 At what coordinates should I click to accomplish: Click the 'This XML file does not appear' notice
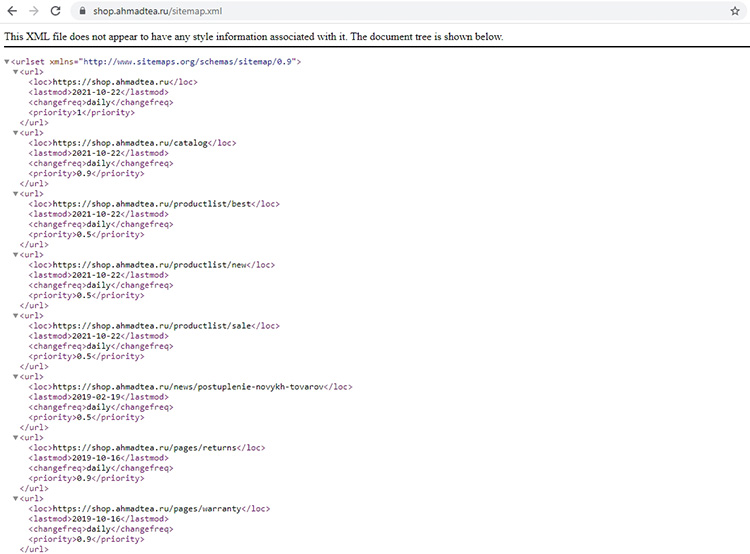(254, 37)
